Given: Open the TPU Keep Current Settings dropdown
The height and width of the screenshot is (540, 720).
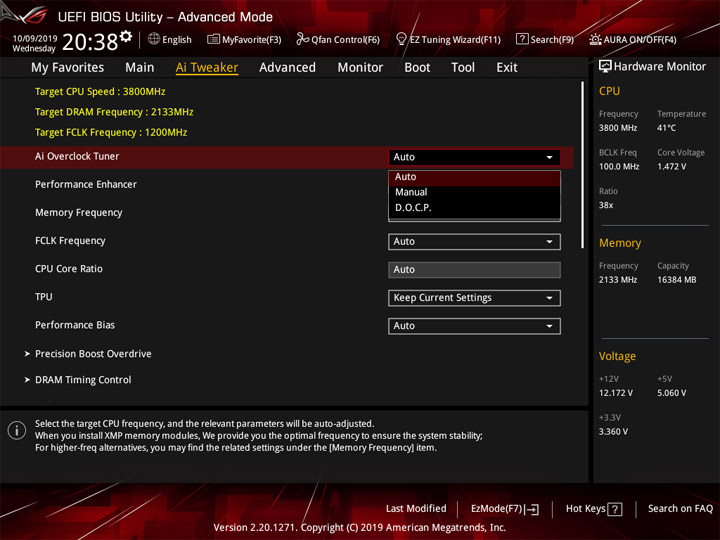Looking at the screenshot, I should (x=474, y=298).
